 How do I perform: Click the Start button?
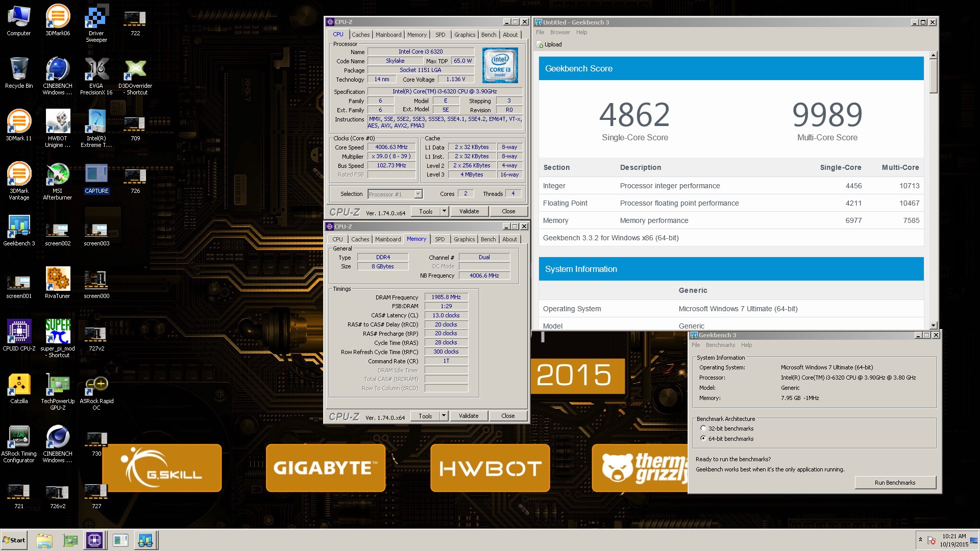[14, 540]
